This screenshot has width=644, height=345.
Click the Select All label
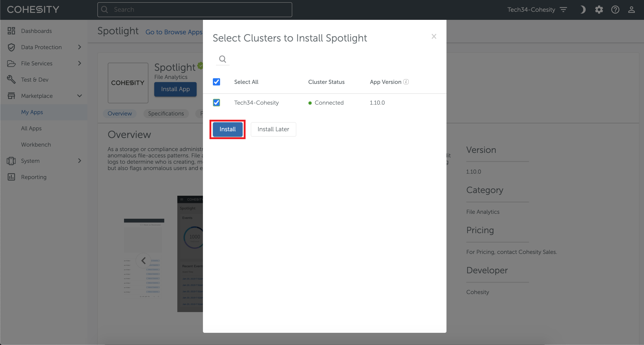pos(246,82)
